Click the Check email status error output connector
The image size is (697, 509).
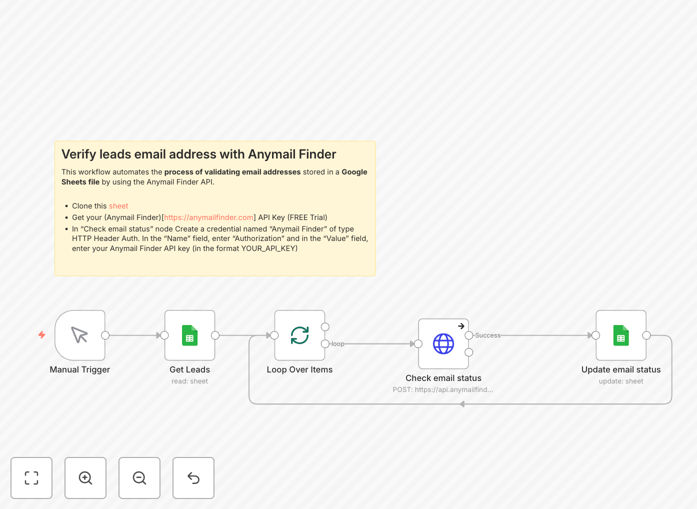point(469,352)
